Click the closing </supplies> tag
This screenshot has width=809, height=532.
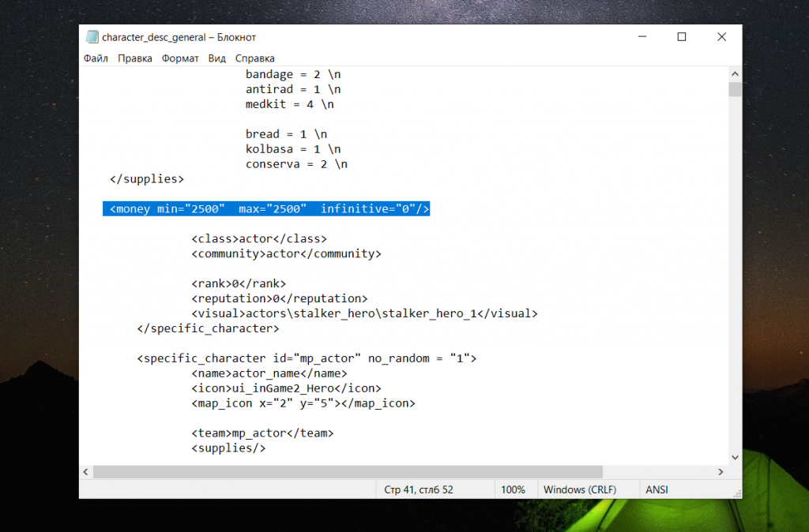[x=146, y=179]
